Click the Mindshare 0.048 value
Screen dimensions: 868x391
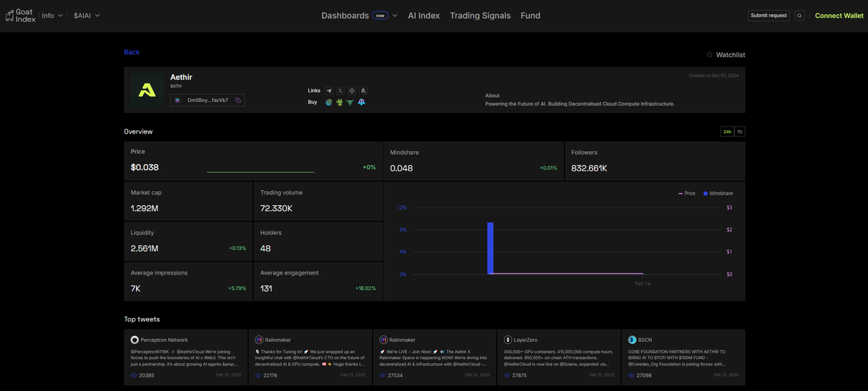(x=401, y=168)
